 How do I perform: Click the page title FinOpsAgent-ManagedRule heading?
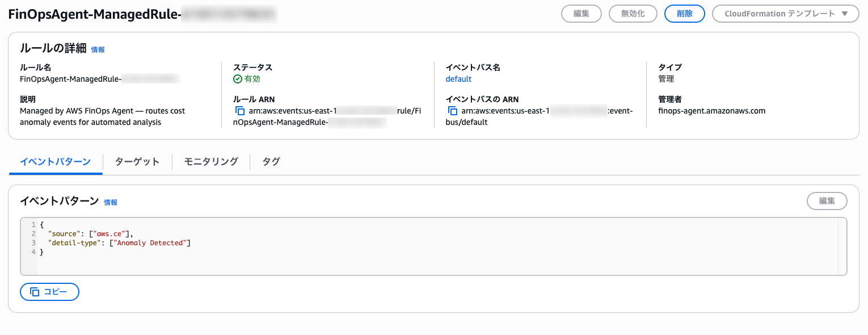(142, 14)
